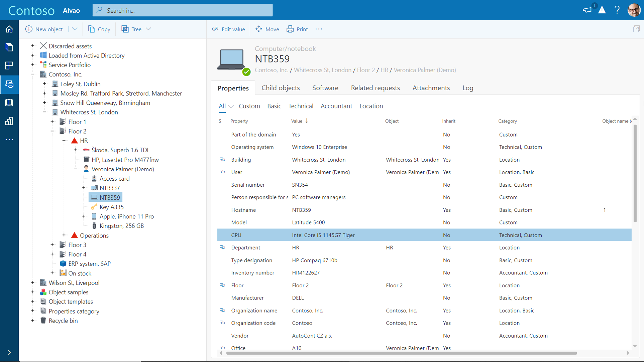Click the warning alert triangle icon
The image size is (644, 362).
tap(602, 10)
